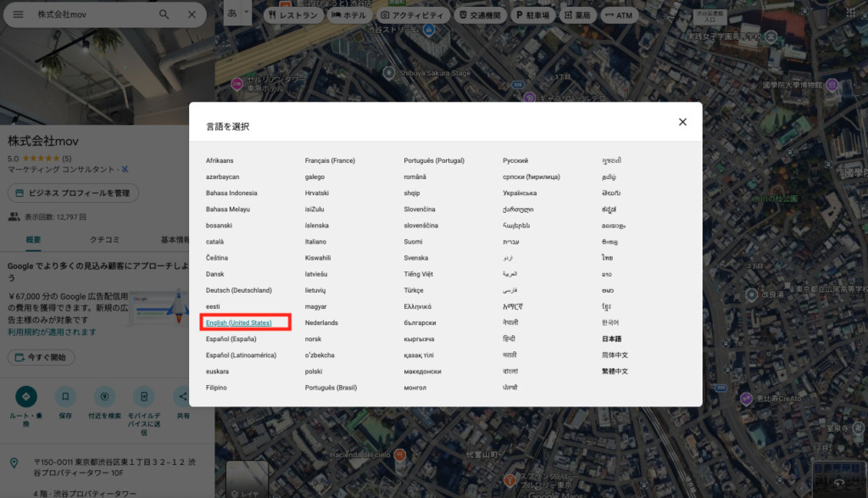This screenshot has width=868, height=498.
Task: Click the ルート・乗換 directions icon
Action: pyautogui.click(x=26, y=396)
